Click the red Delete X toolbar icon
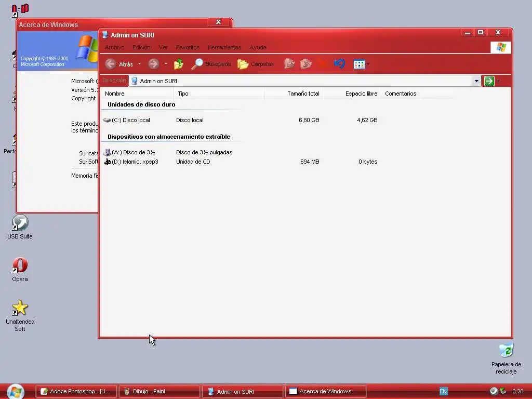The image size is (532, 399). [x=322, y=64]
